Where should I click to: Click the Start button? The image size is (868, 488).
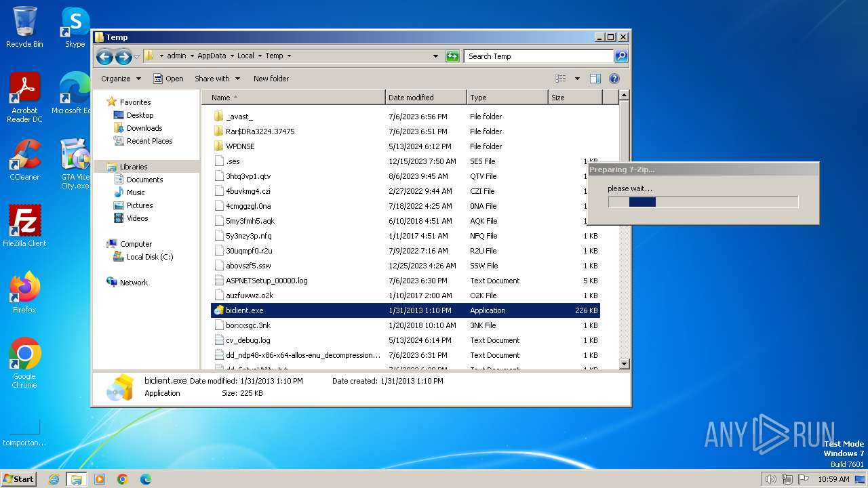19,479
